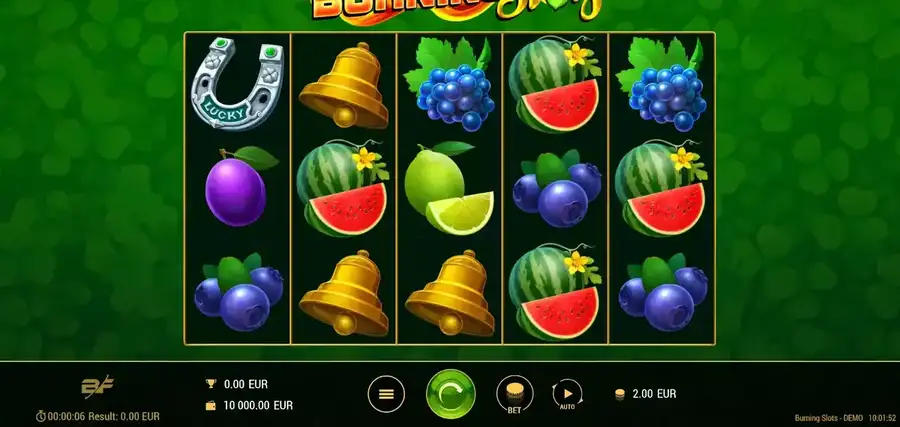
Task: Click the 2.00 EUR bet amount
Action: [654, 394]
